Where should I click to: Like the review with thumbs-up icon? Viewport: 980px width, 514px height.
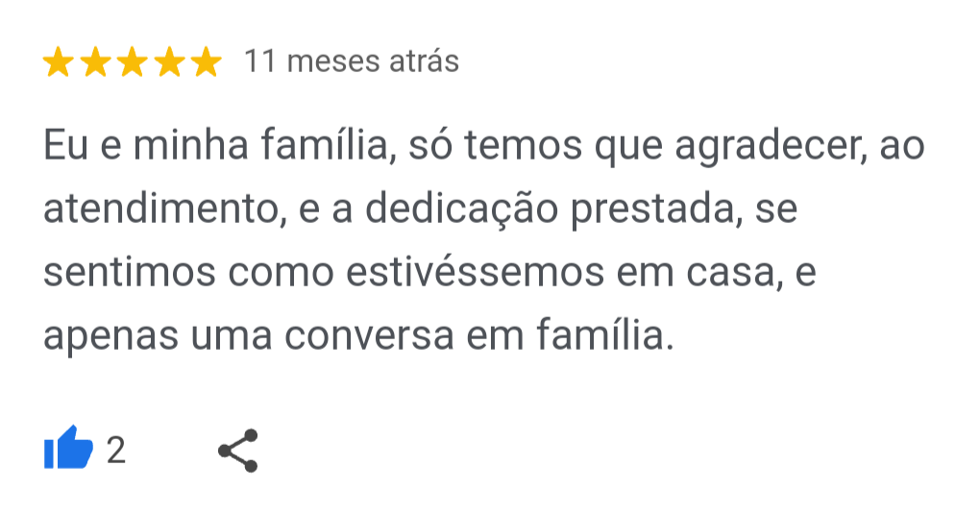tap(68, 451)
